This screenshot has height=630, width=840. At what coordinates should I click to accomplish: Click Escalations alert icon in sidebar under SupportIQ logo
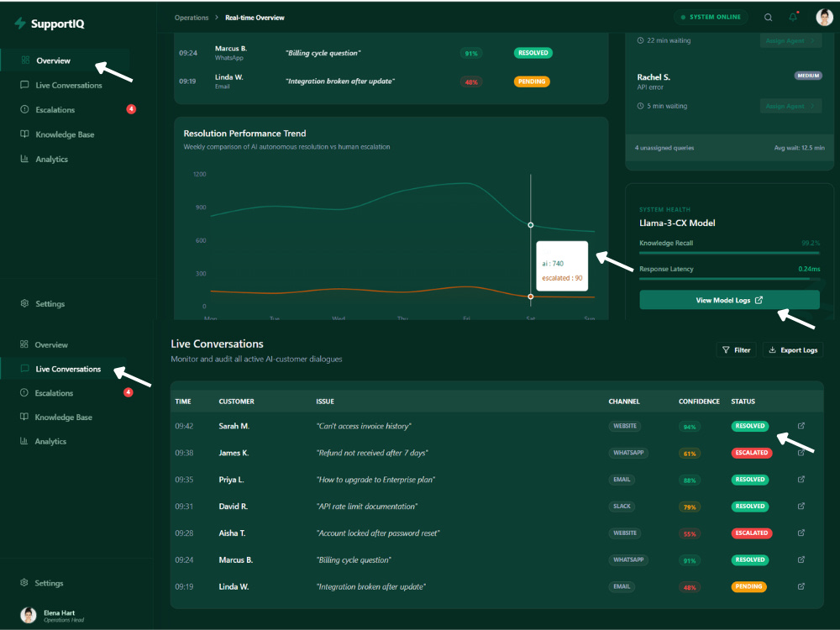click(24, 109)
